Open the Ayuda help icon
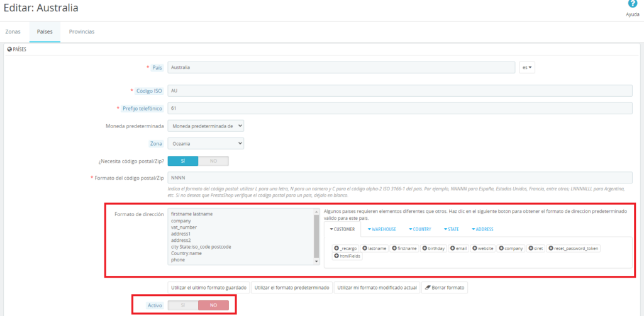Viewport: 644px width, 316px height. [x=633, y=4]
